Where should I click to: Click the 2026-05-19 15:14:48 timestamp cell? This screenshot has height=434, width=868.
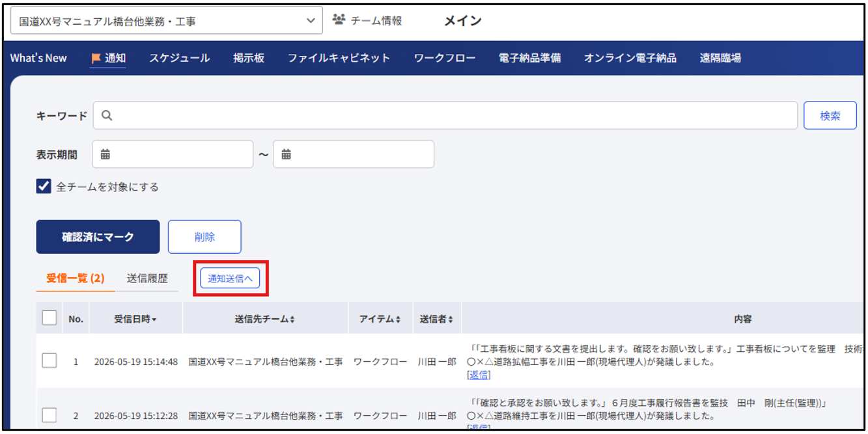(x=136, y=362)
